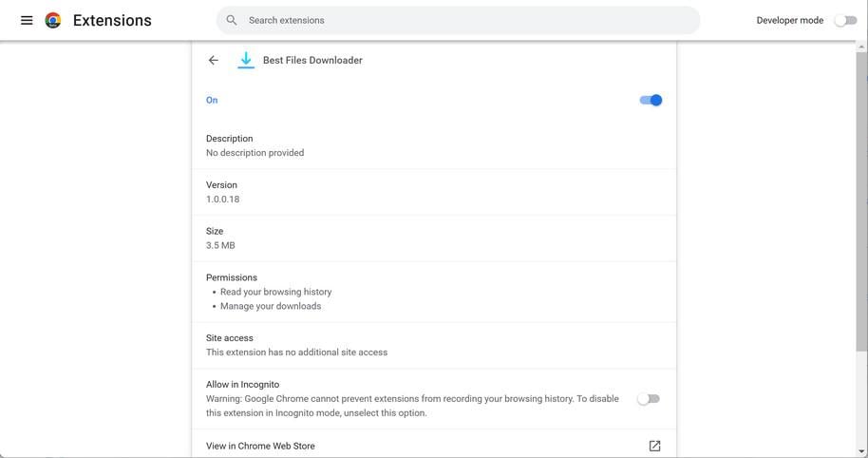Click the search magnifier icon
The image size is (868, 458).
232,20
